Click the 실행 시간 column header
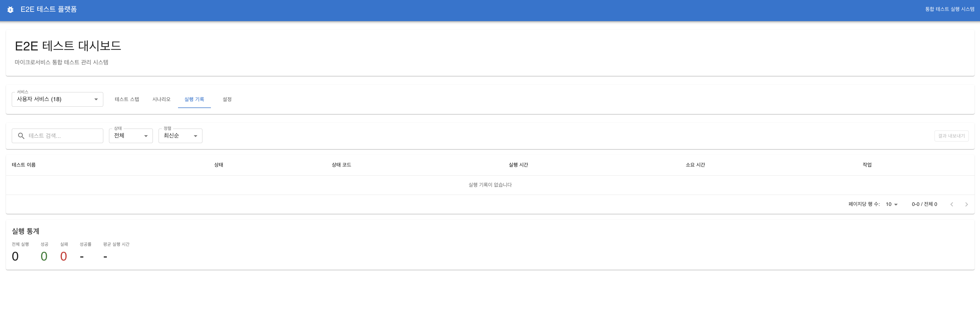This screenshot has width=980, height=335. coord(518,165)
